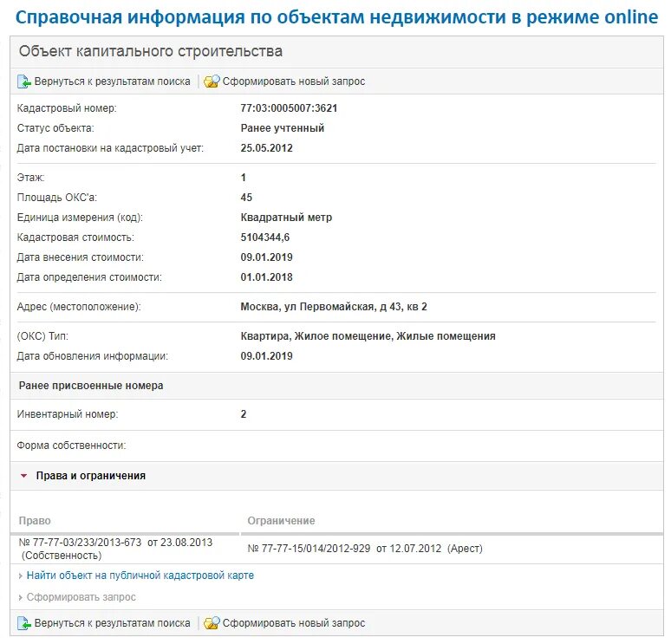Click the bottom back-to-results arrow icon

24,623
